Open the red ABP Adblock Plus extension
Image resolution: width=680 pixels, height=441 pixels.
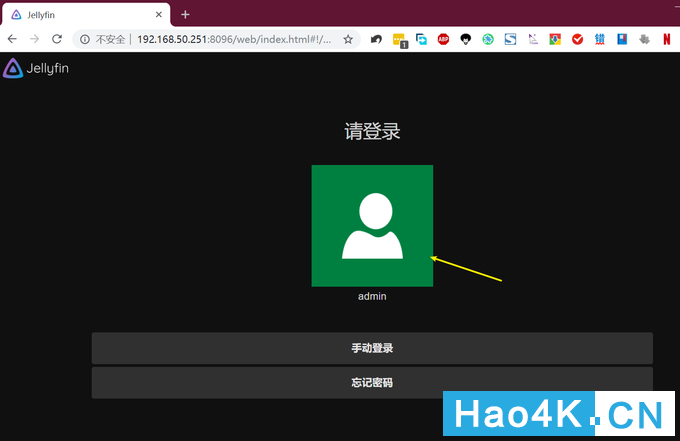coord(443,39)
